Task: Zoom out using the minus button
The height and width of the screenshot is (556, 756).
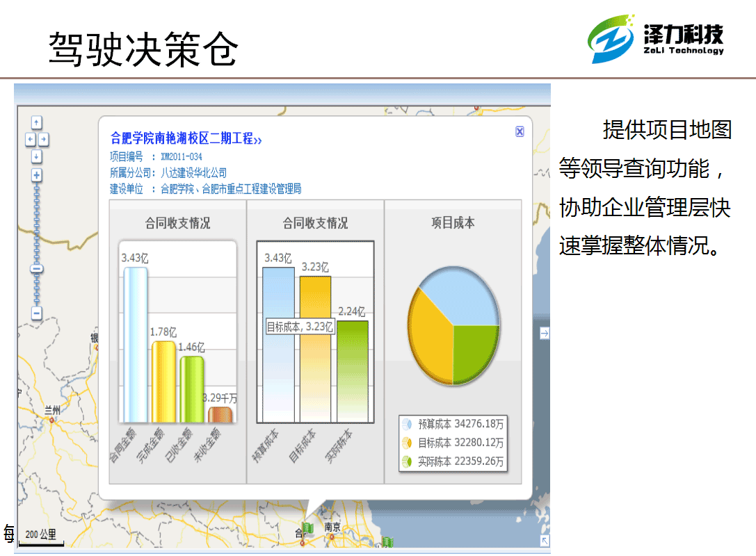Action: pyautogui.click(x=37, y=313)
